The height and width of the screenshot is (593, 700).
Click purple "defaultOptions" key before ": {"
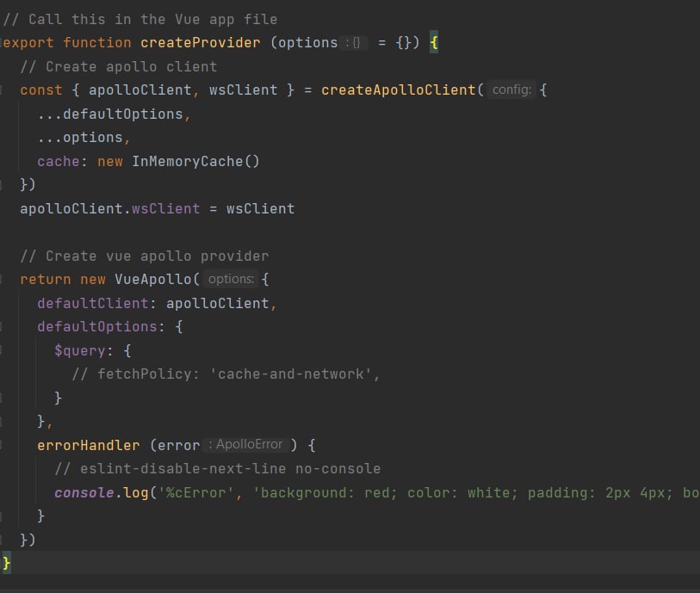click(97, 326)
